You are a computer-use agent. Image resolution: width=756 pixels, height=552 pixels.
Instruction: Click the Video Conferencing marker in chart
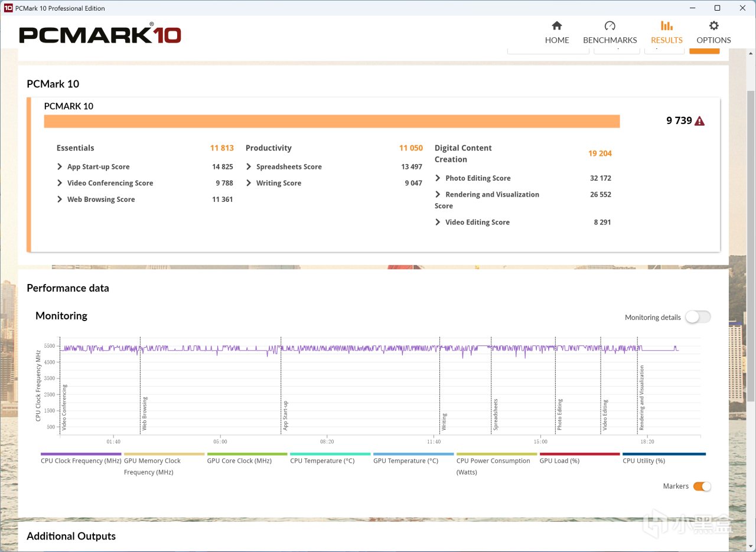pyautogui.click(x=64, y=407)
